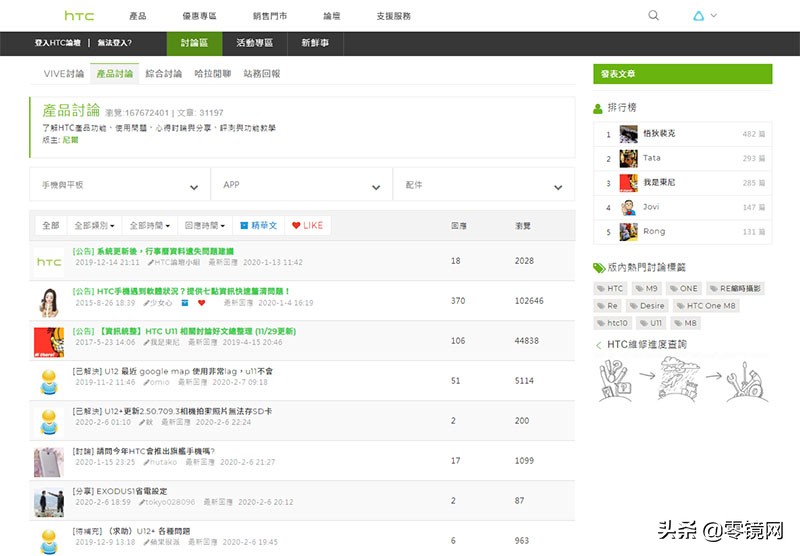This screenshot has width=800, height=556.
Task: Select the HTC tag
Action: pos(610,289)
